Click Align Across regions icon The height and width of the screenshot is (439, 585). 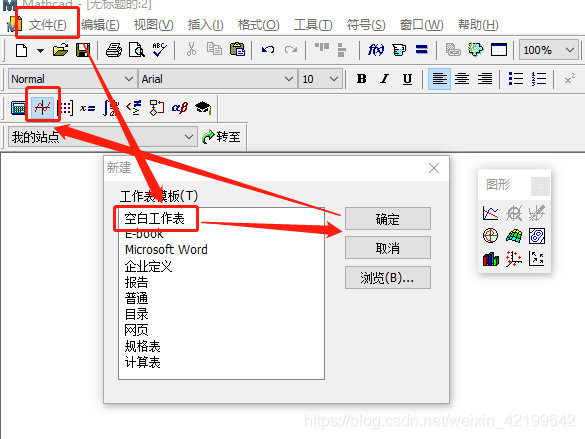[322, 48]
